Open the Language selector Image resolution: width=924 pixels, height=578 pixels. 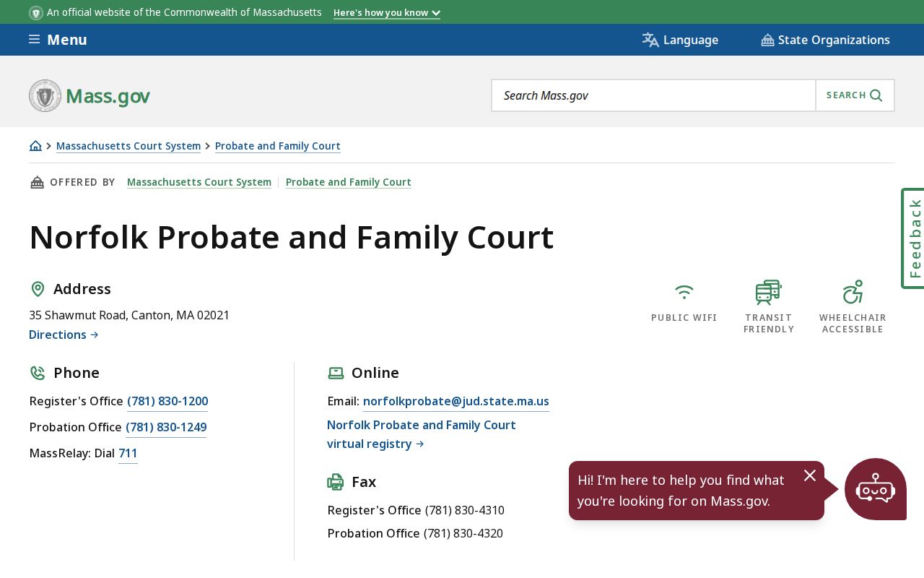coord(680,40)
